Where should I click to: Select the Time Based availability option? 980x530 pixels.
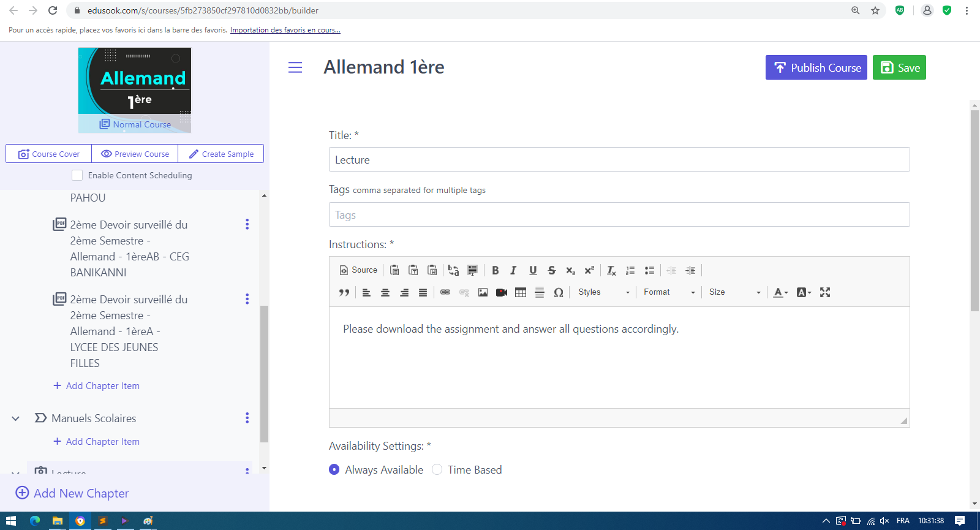[x=437, y=469]
